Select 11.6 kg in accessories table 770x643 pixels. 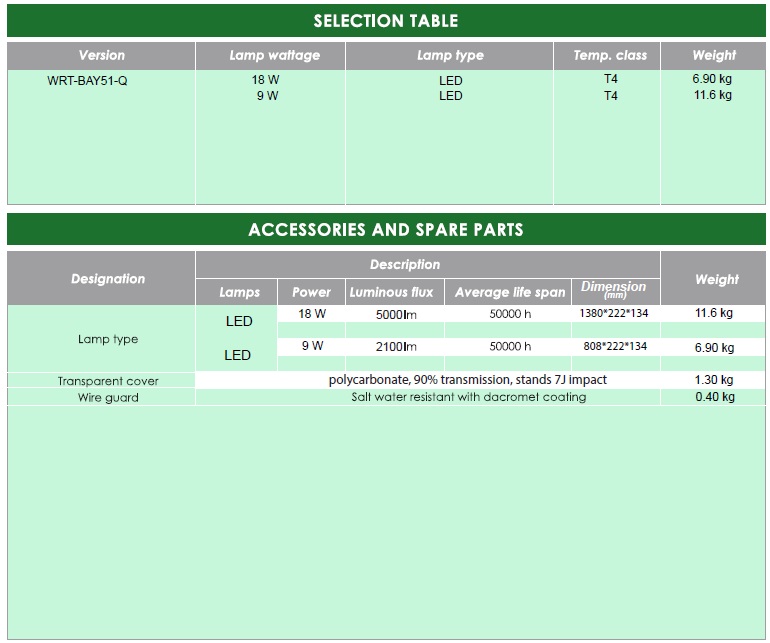[714, 313]
